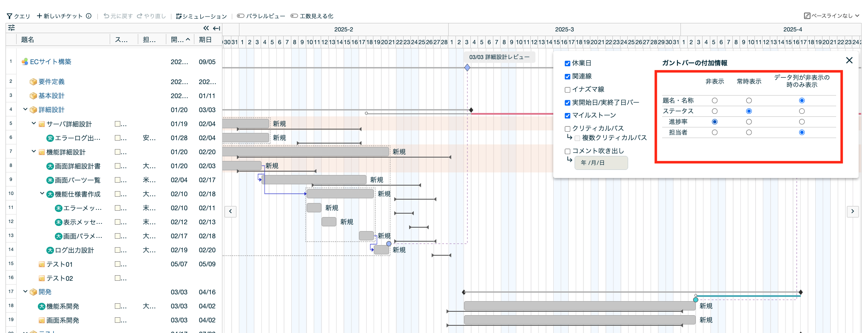
Task: Open the ベースラインなし dropdown
Action: pyautogui.click(x=831, y=16)
